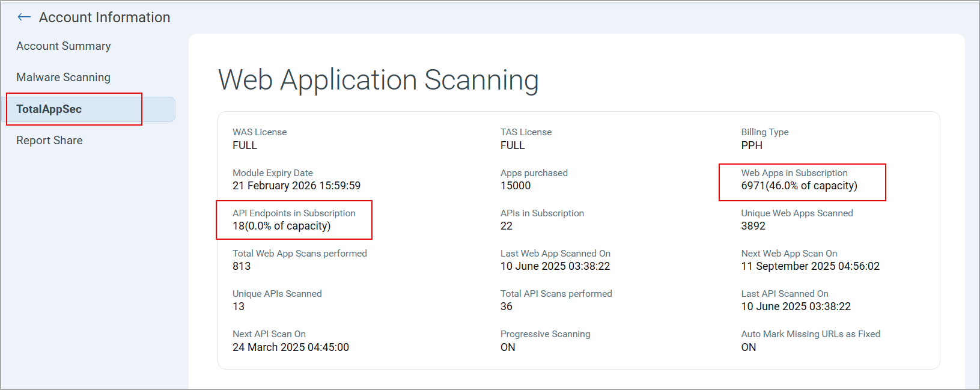This screenshot has width=980, height=390.
Task: Click the Next Web App Scan On label
Action: (789, 254)
